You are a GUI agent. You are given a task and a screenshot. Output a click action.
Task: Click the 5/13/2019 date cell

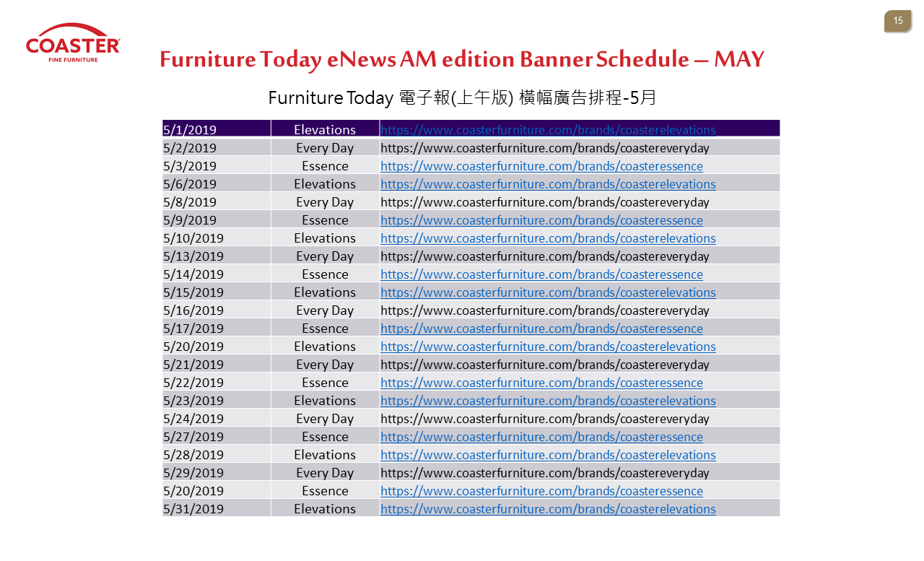point(217,256)
